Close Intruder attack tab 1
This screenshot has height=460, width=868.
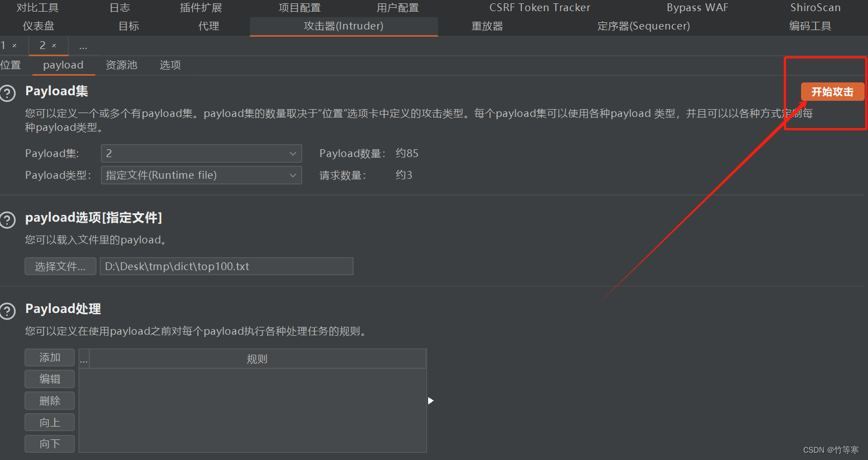14,46
